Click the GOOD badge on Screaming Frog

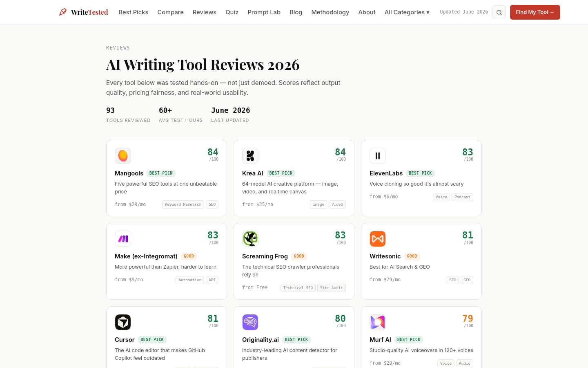pyautogui.click(x=299, y=256)
